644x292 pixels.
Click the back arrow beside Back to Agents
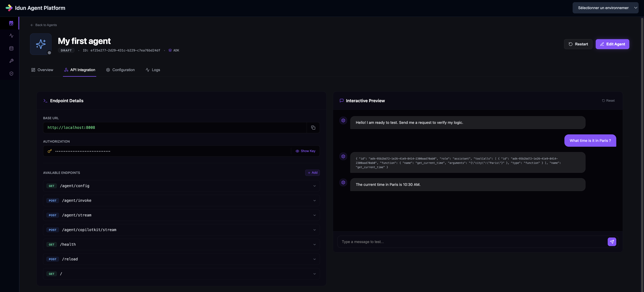coord(32,25)
